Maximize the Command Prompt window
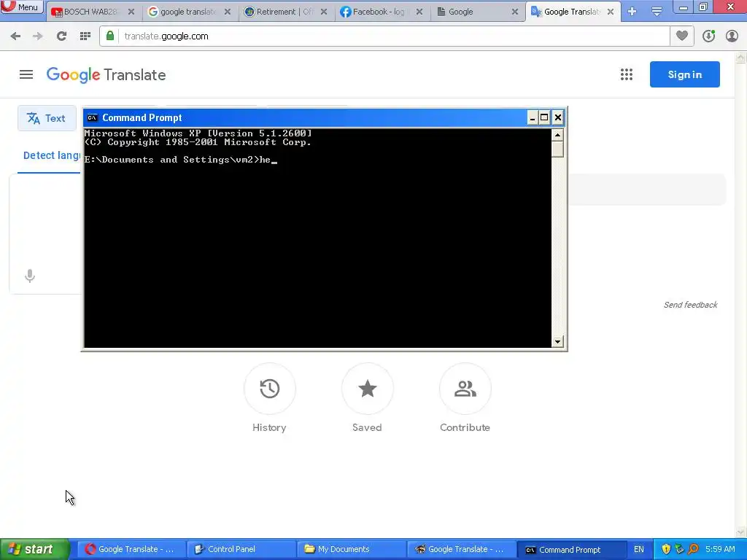 point(544,117)
